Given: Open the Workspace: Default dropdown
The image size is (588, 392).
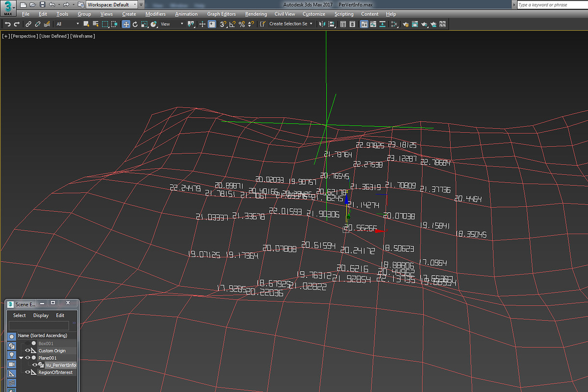Looking at the screenshot, I should [111, 5].
